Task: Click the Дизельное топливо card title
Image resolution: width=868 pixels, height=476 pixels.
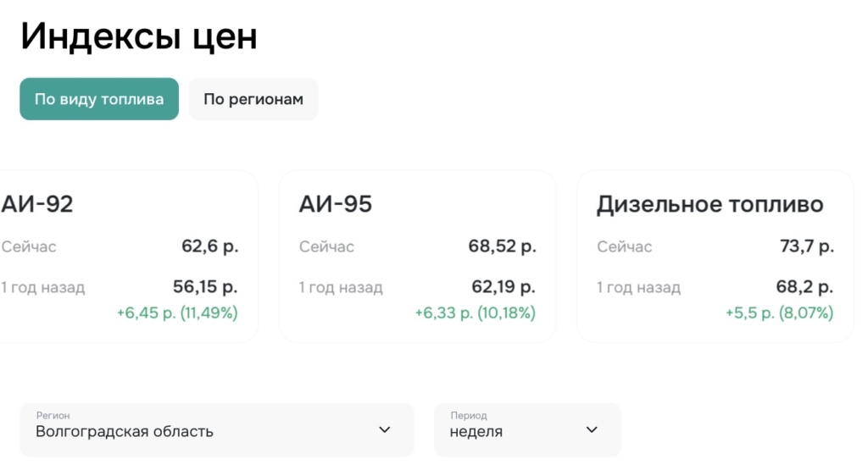Action: pos(710,204)
